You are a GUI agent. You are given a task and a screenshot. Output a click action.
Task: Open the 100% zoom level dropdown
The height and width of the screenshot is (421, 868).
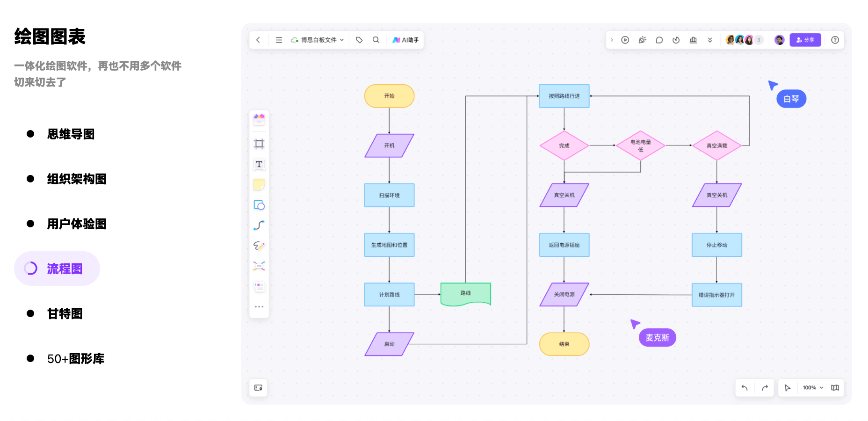click(813, 388)
